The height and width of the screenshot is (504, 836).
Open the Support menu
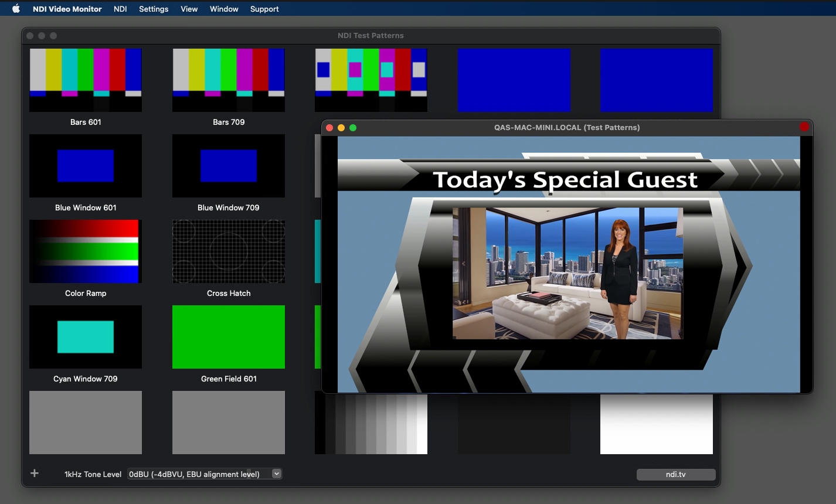(264, 9)
